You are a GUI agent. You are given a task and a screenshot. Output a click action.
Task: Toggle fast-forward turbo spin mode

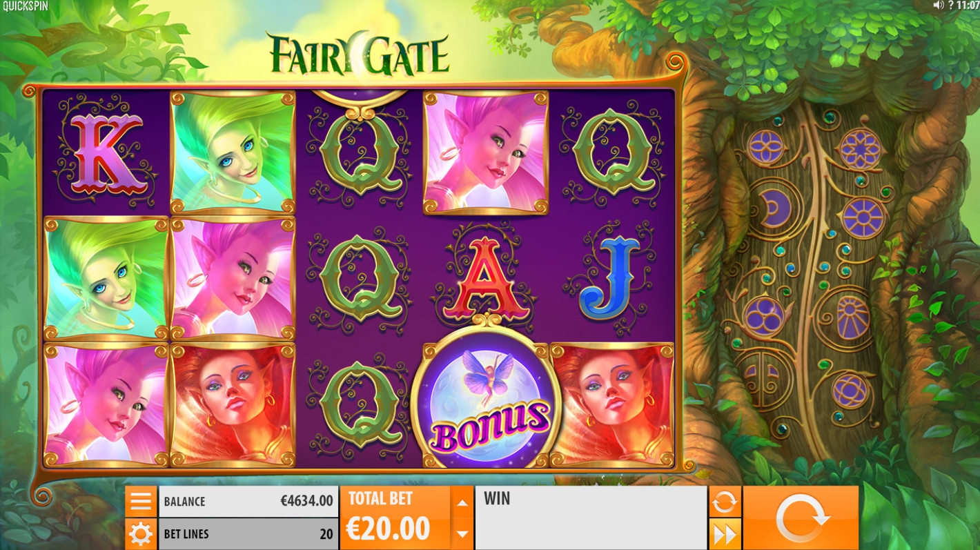(725, 534)
